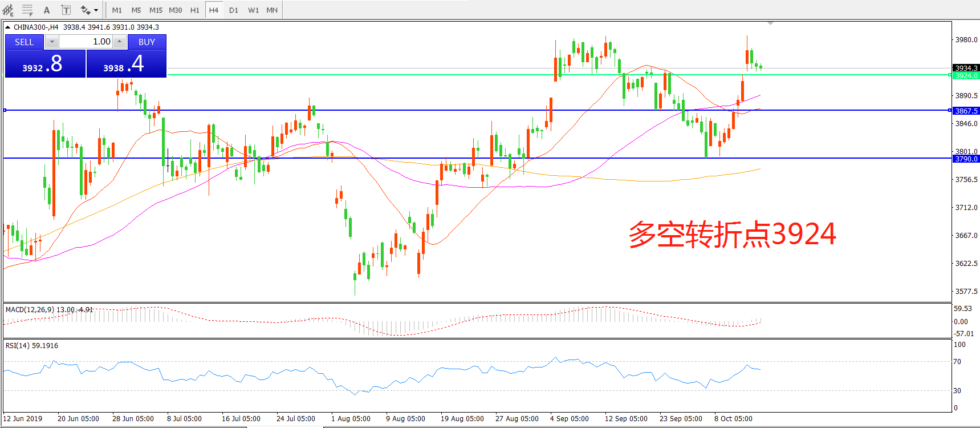Decrease lot volume with down arrow
The width and height of the screenshot is (980, 428).
[52, 42]
